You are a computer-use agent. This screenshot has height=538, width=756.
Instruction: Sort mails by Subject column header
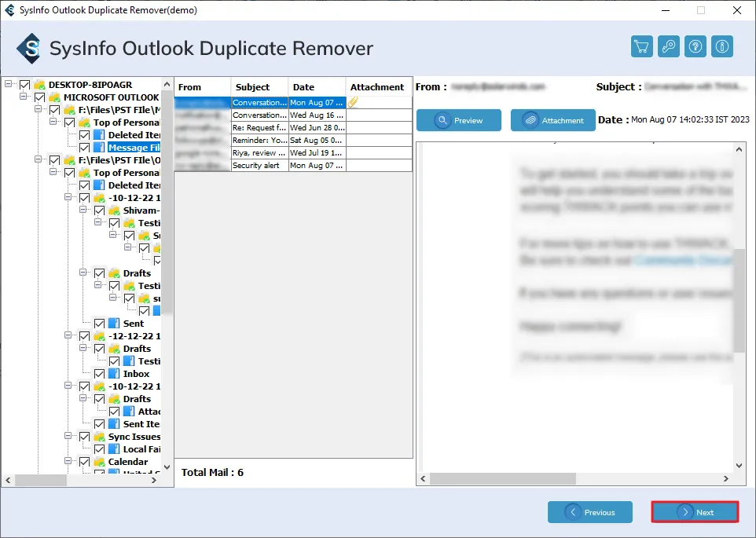[x=260, y=87]
